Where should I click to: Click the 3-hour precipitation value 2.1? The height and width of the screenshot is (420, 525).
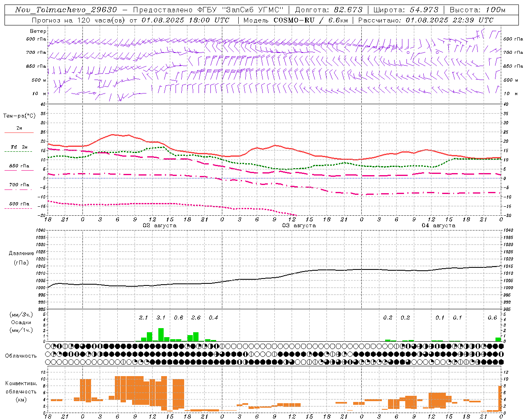click(144, 318)
